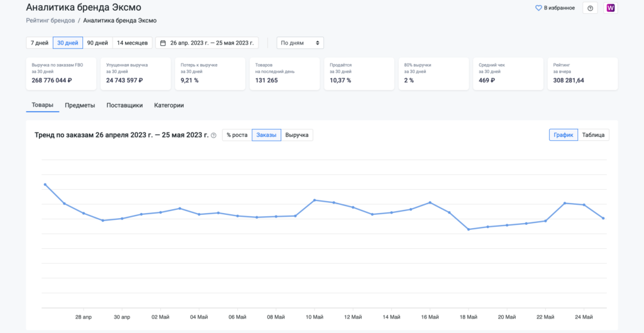
Task: Click the value 24 743 597 ₽
Action: [125, 80]
